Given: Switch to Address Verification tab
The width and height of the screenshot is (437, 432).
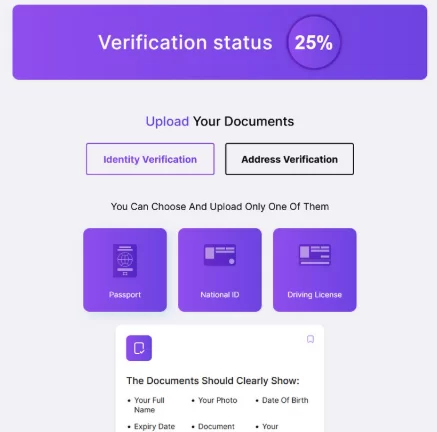Looking at the screenshot, I should [289, 159].
